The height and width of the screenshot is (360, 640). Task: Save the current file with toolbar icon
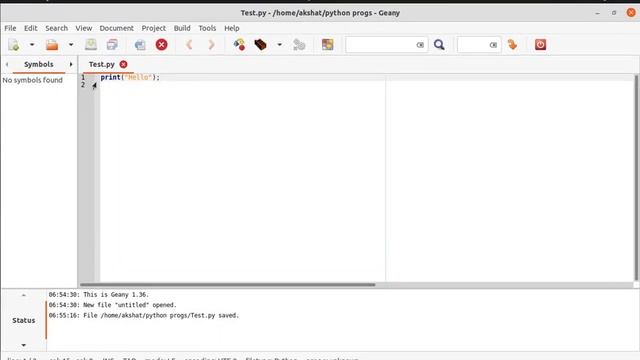(91, 44)
